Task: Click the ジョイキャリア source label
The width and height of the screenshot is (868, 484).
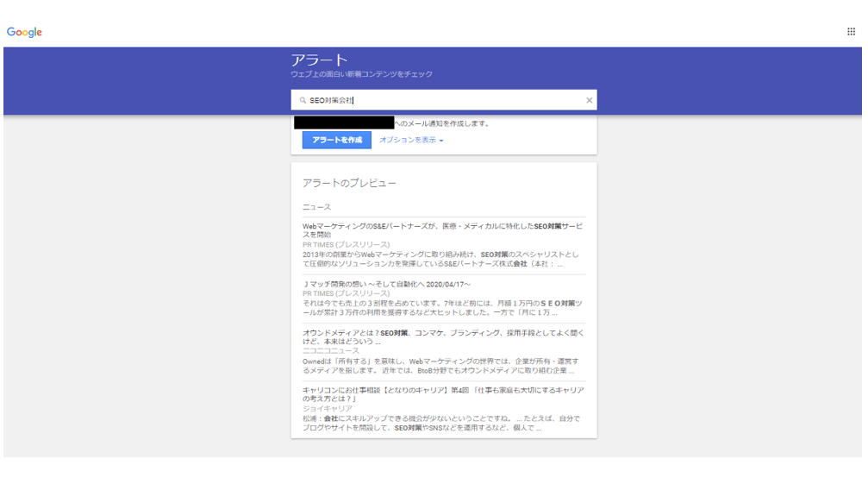Action: (328, 409)
